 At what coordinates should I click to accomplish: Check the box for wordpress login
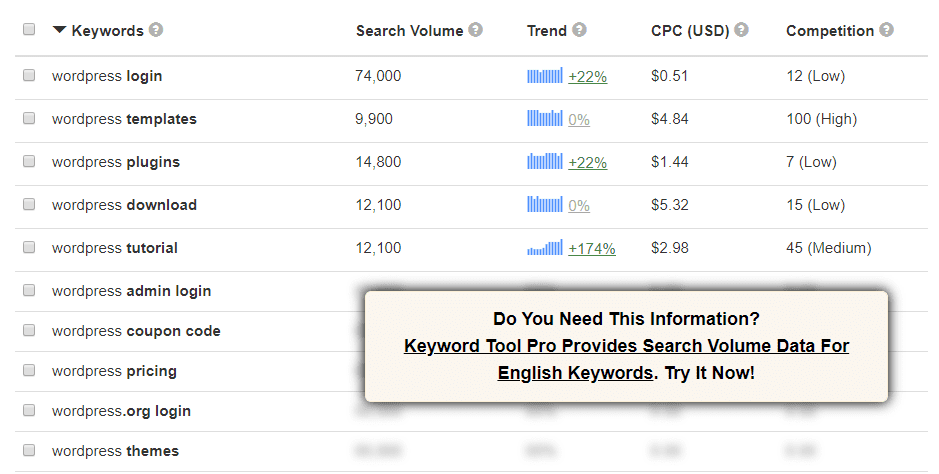point(29,75)
